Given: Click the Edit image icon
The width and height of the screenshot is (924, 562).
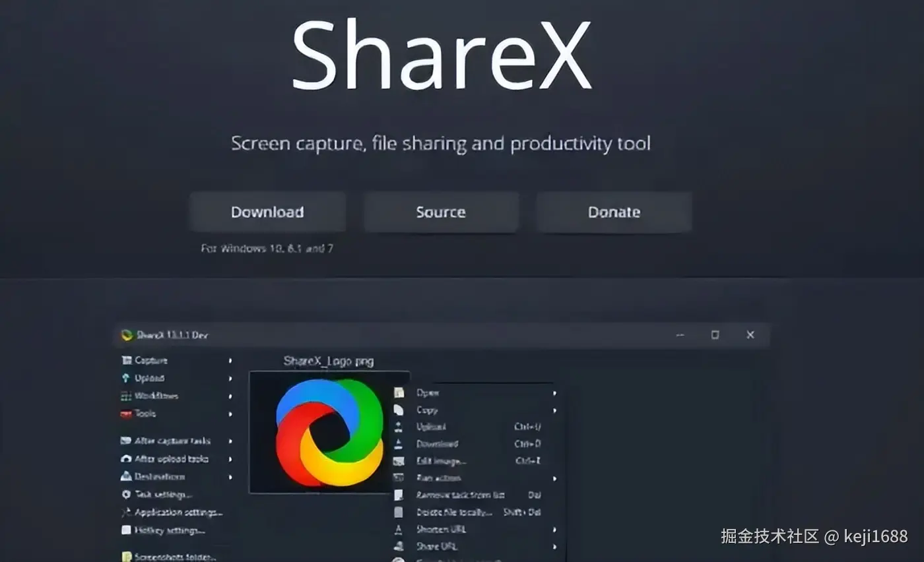Looking at the screenshot, I should pyautogui.click(x=399, y=461).
